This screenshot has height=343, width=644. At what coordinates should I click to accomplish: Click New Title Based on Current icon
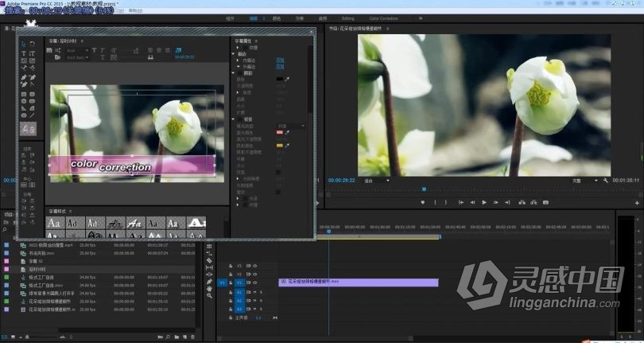[49, 50]
